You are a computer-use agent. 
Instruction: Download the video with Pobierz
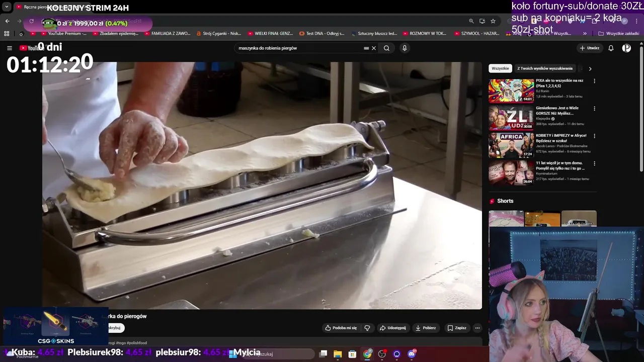(x=426, y=328)
